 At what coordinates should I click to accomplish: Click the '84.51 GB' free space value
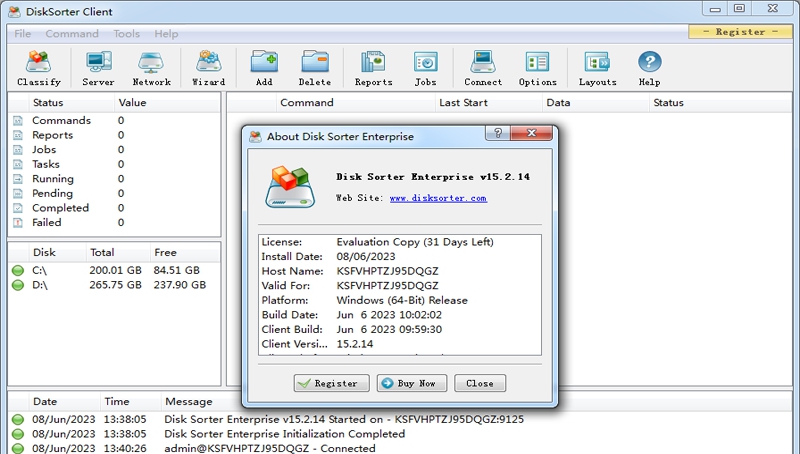pyautogui.click(x=177, y=270)
